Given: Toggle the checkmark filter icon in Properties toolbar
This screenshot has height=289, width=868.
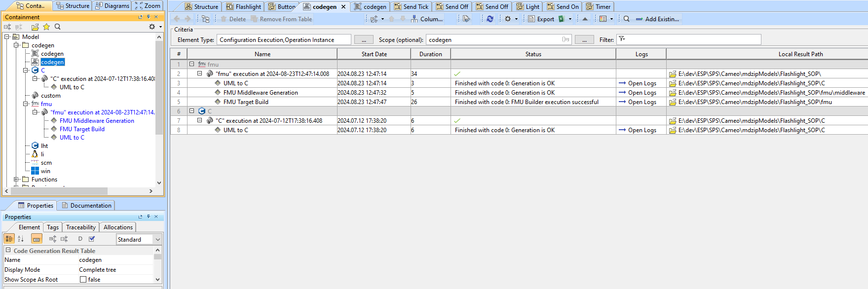Looking at the screenshot, I should [x=92, y=239].
